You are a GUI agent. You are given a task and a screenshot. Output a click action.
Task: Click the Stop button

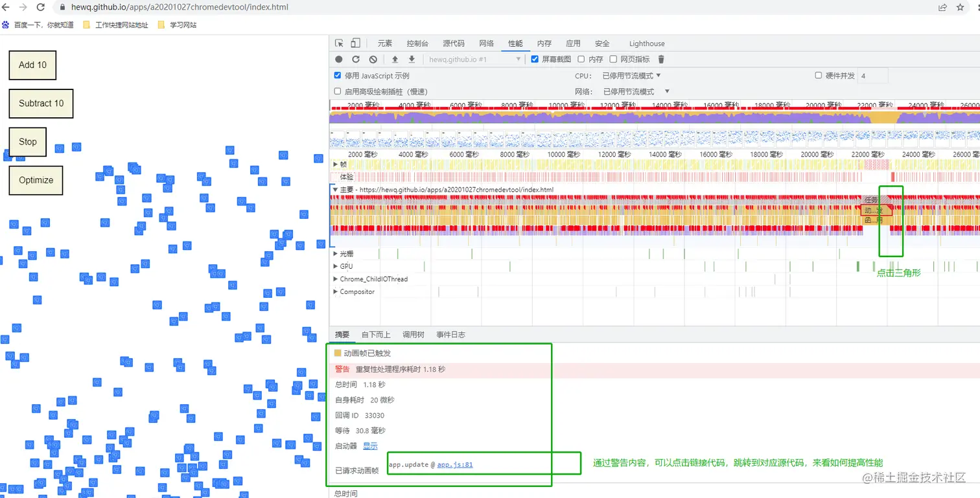tap(27, 142)
